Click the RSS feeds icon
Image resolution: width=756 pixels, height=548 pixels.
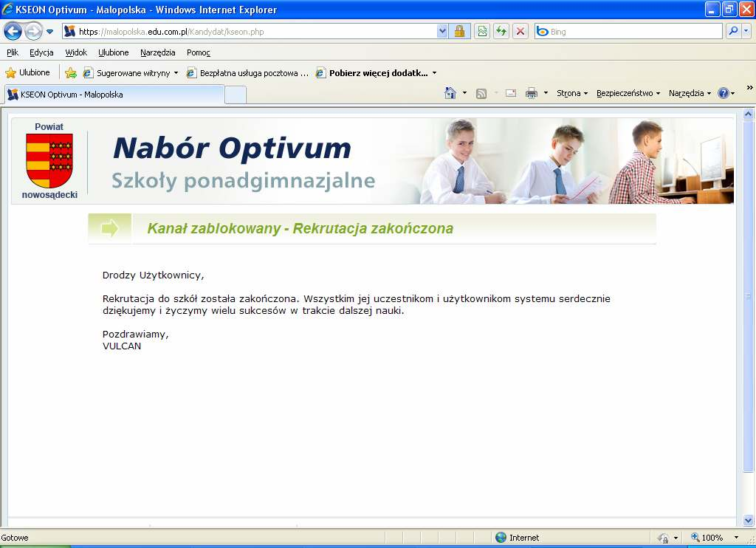pyautogui.click(x=481, y=94)
